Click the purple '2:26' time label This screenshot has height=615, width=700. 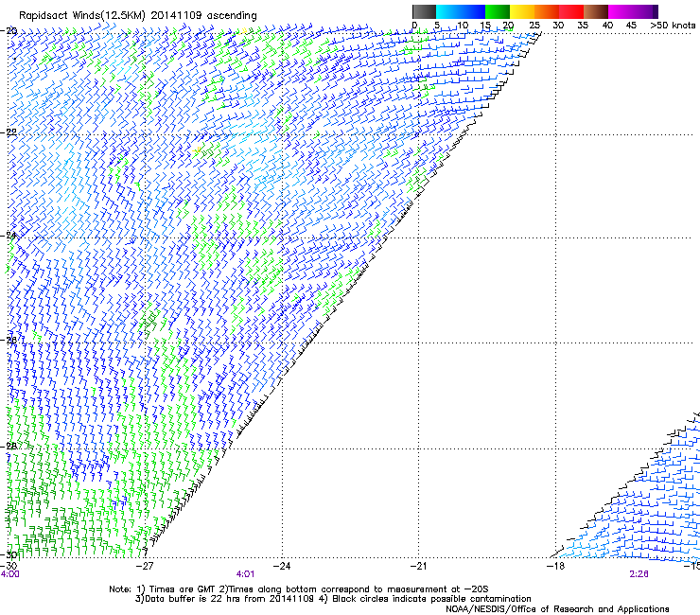639,574
